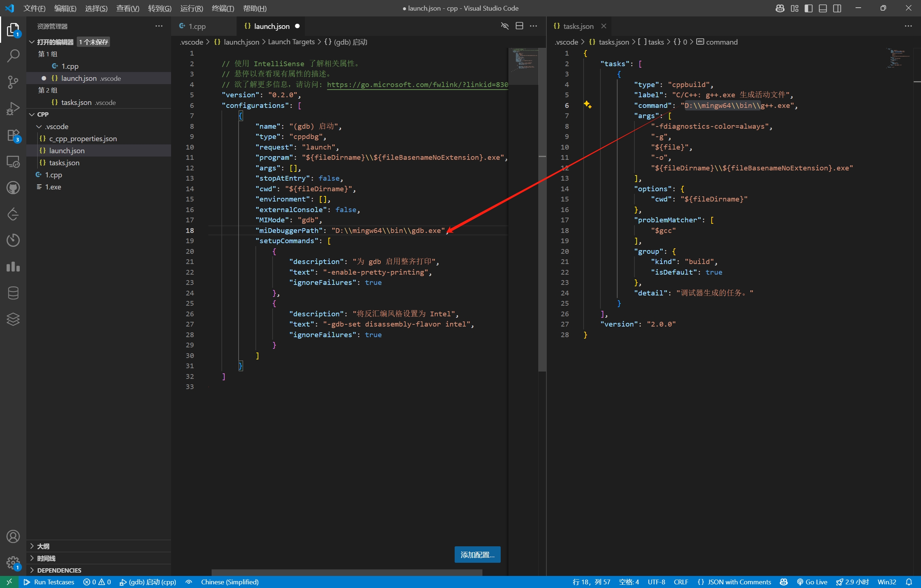Expand the 时间线 section
The height and width of the screenshot is (588, 921).
click(46, 558)
